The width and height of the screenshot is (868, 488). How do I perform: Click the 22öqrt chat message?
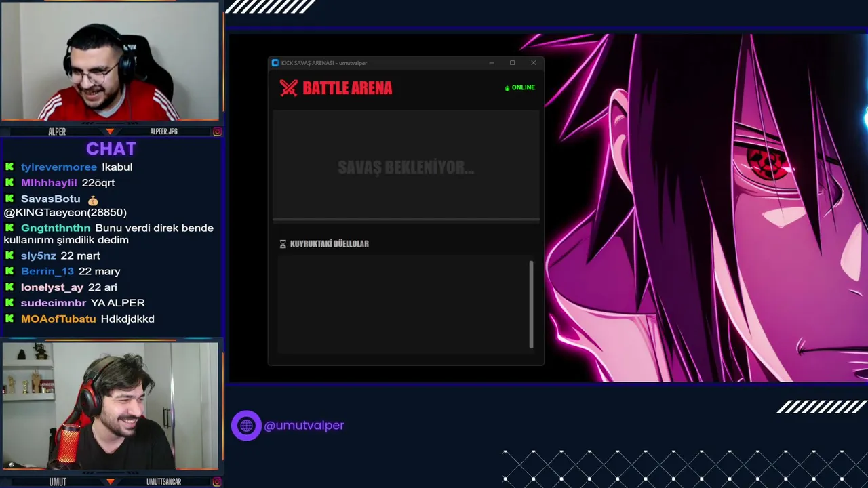click(98, 182)
